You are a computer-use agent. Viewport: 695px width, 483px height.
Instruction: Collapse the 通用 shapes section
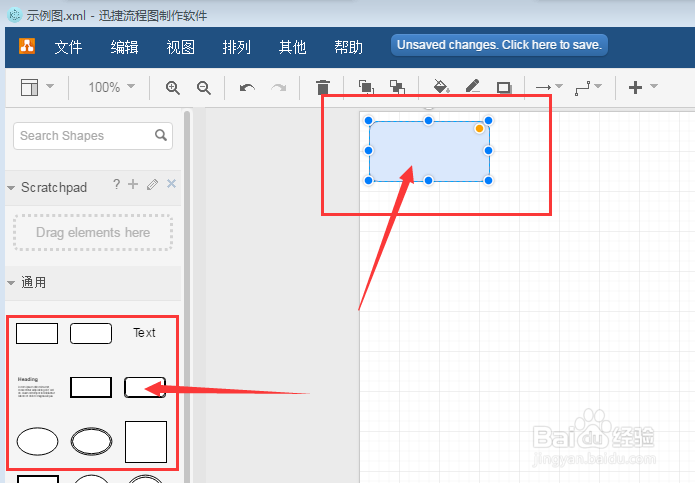11,283
